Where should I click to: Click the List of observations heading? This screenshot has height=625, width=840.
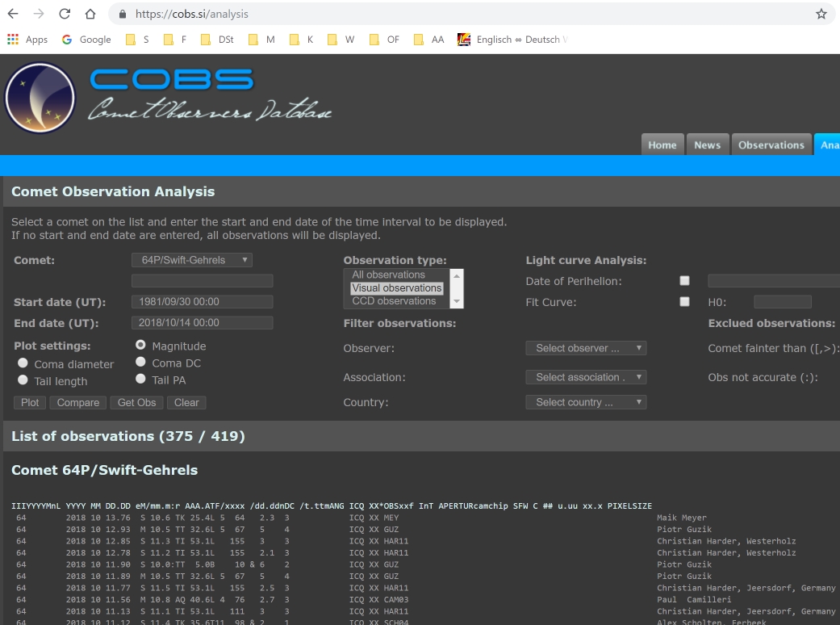point(128,436)
